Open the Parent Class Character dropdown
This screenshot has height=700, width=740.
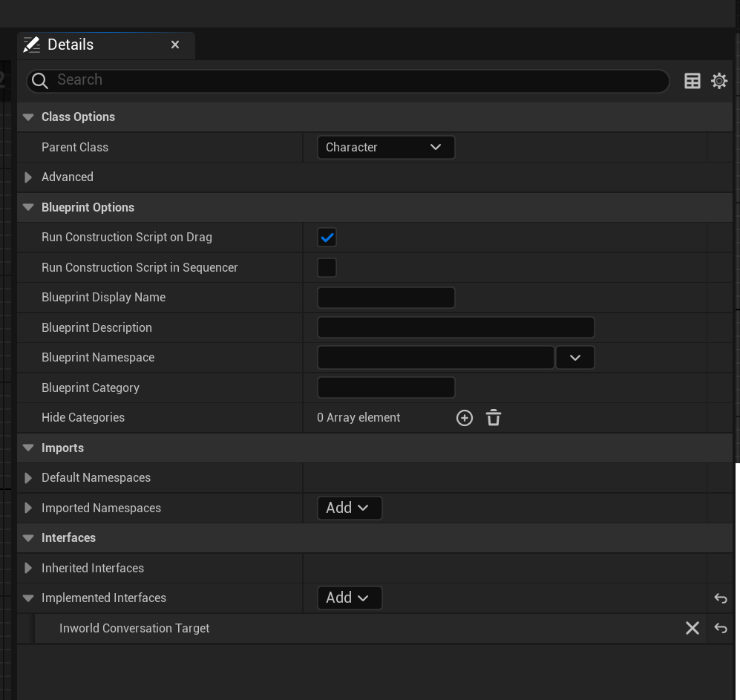tap(385, 147)
